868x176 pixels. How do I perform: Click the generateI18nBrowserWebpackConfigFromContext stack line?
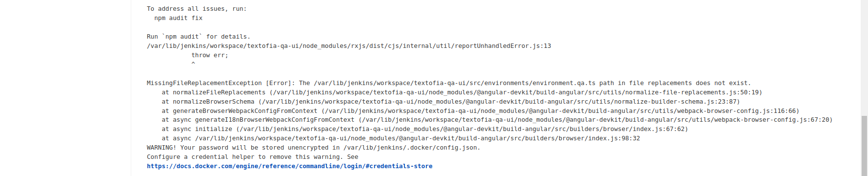pos(497,120)
